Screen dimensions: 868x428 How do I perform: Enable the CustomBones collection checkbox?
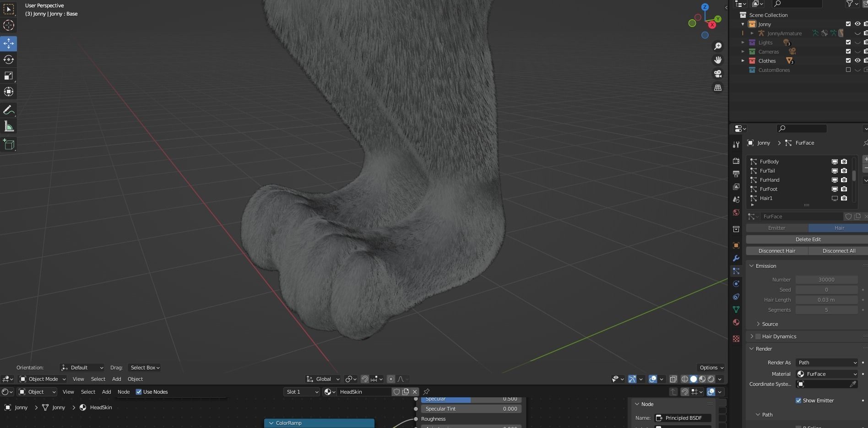(x=848, y=70)
